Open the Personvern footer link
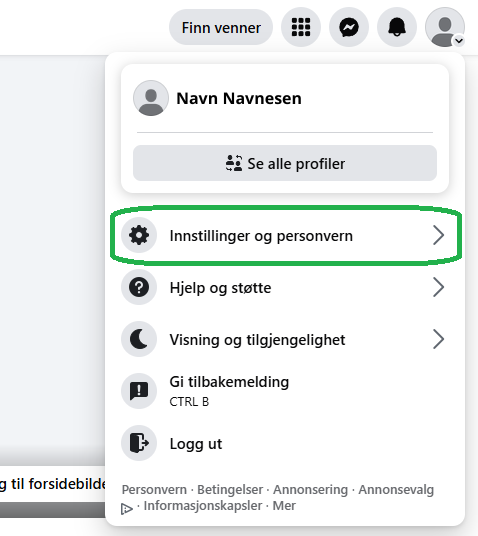The width and height of the screenshot is (478, 536). point(154,490)
